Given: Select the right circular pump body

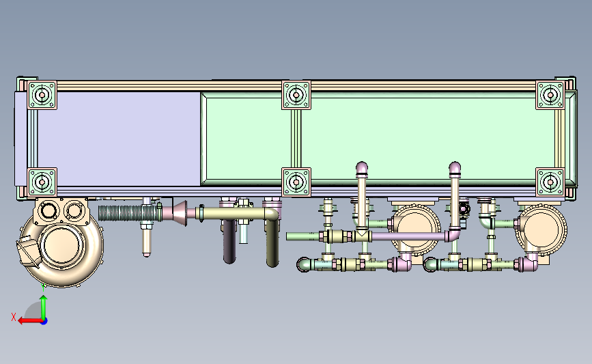Looking at the screenshot, I should click(543, 229).
